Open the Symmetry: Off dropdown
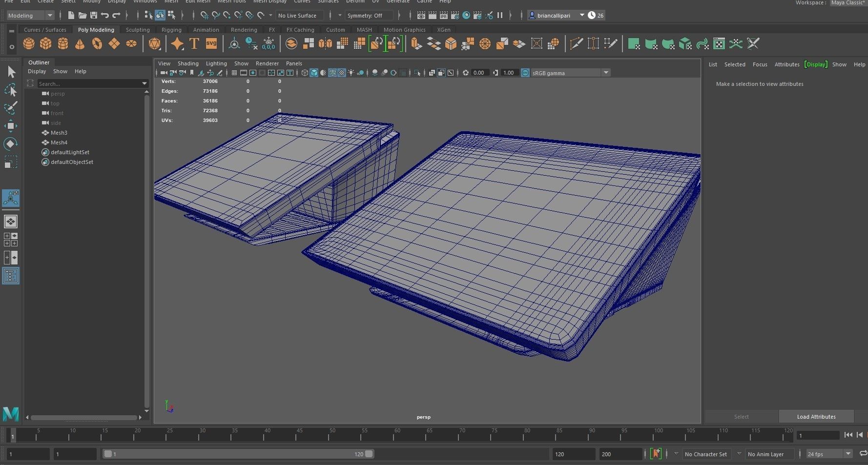 (369, 16)
